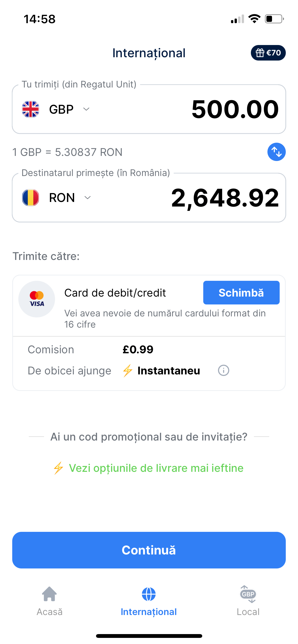Tap the Romania flag icon
298x644 pixels.
[x=31, y=198]
